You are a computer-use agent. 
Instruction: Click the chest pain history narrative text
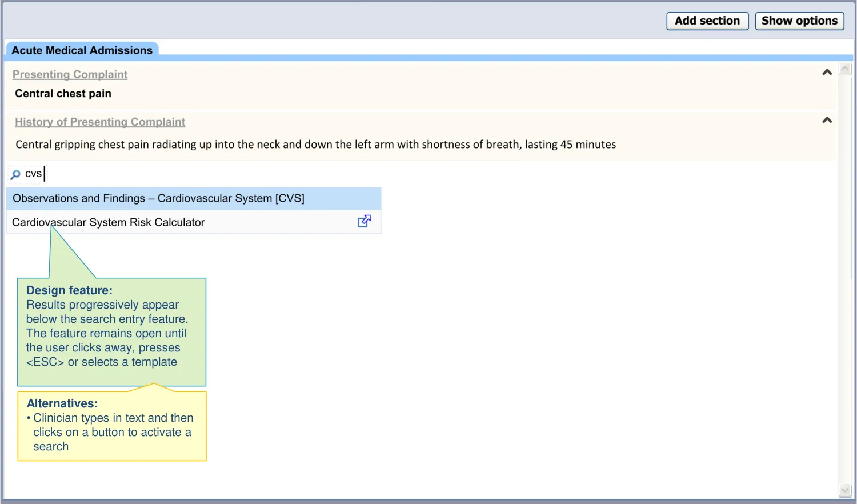pos(315,145)
